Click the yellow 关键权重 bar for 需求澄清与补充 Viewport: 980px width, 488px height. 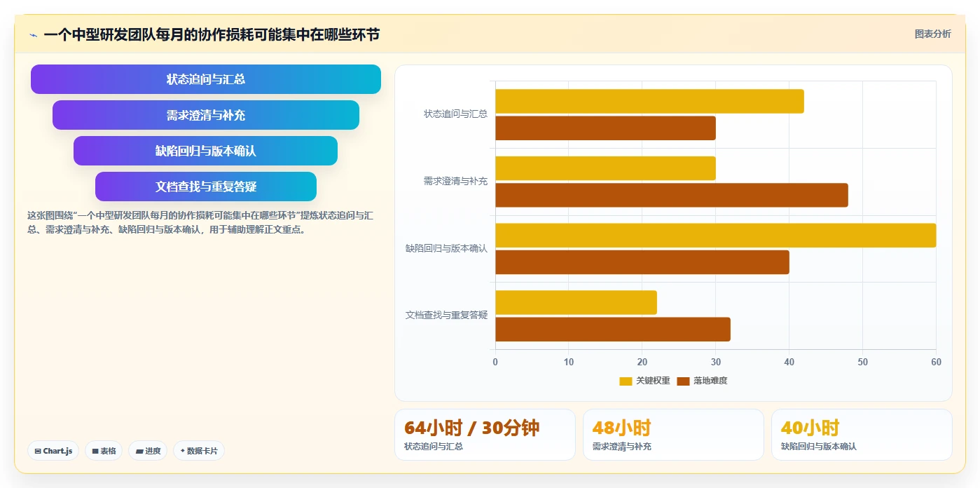(605, 168)
